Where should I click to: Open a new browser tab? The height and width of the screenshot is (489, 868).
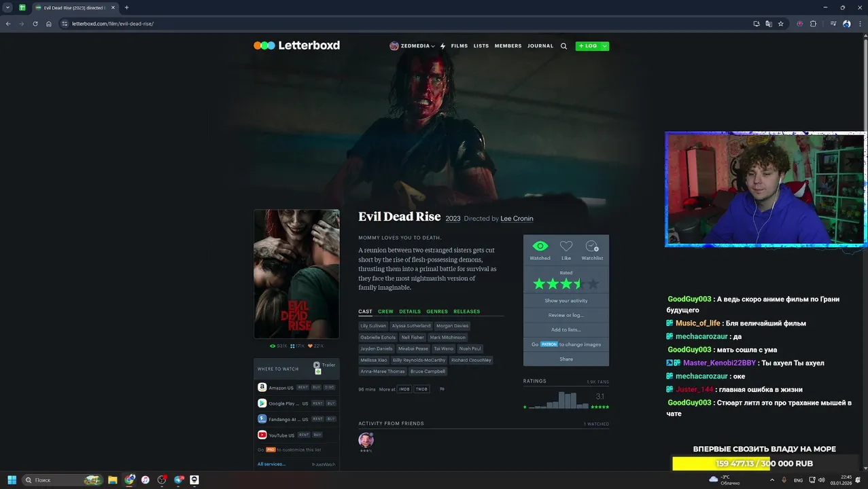[126, 7]
